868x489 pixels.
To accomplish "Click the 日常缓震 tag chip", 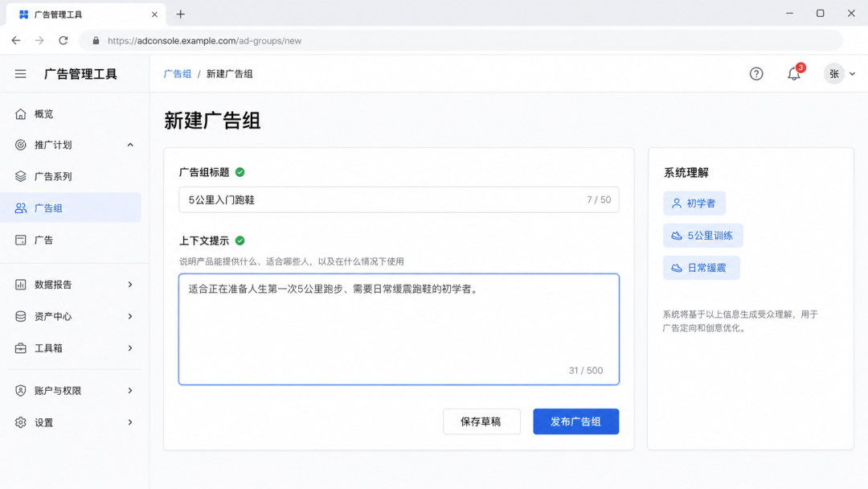I will 702,268.
